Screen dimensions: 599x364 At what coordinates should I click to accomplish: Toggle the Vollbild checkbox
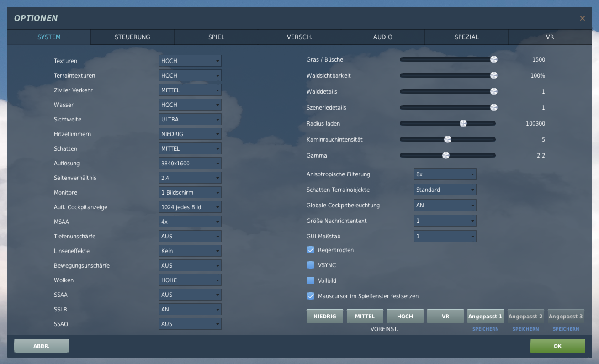pyautogui.click(x=311, y=280)
